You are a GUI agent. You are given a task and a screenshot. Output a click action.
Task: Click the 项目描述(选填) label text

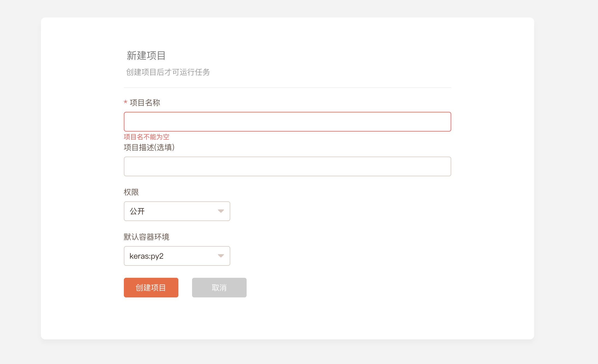tap(149, 147)
